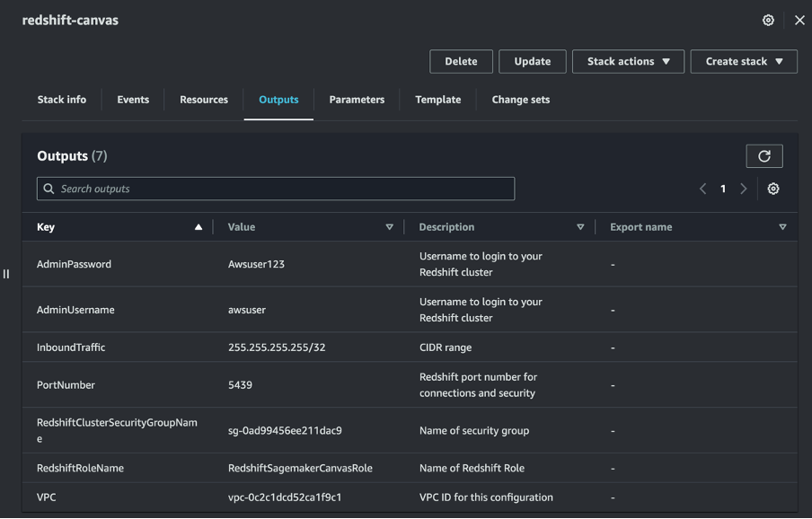Go to next outputs page
This screenshot has width=812, height=519.
[x=744, y=189]
